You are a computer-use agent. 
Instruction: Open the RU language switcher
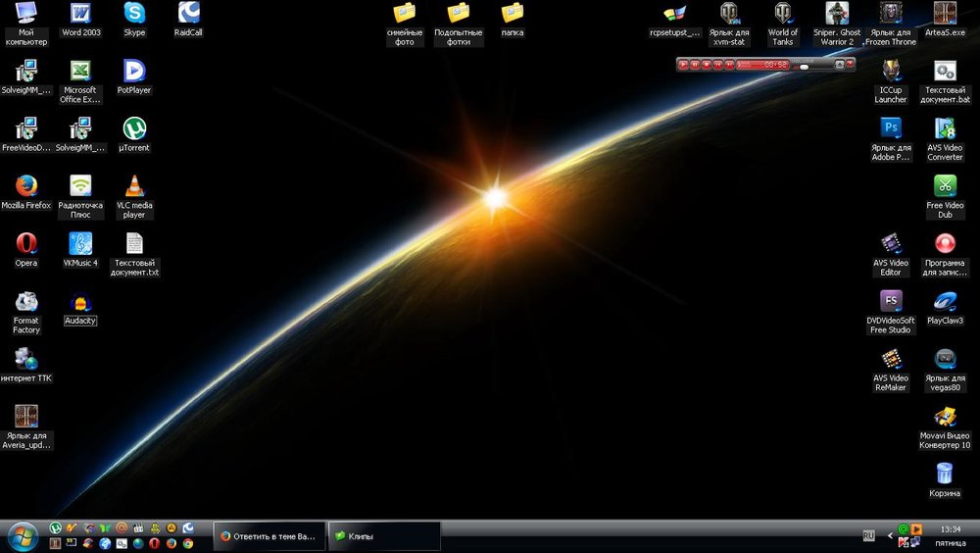tap(868, 535)
